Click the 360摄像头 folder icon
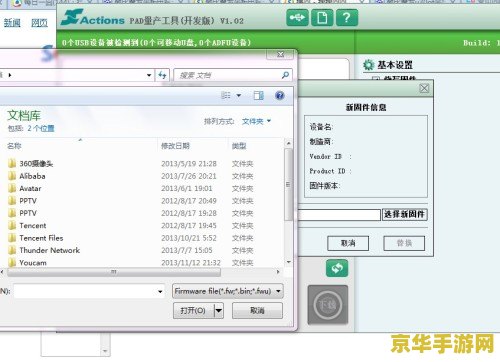 (x=12, y=163)
